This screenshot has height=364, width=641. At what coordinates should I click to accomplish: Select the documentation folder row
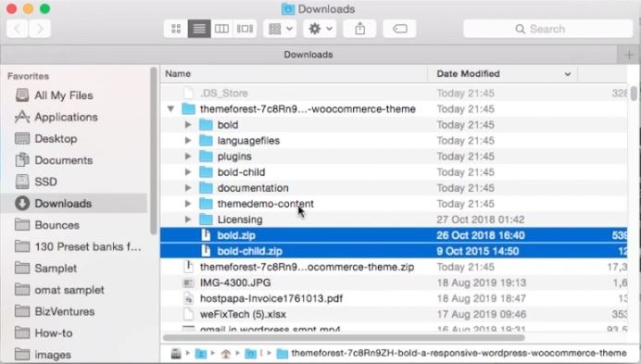[394, 188]
